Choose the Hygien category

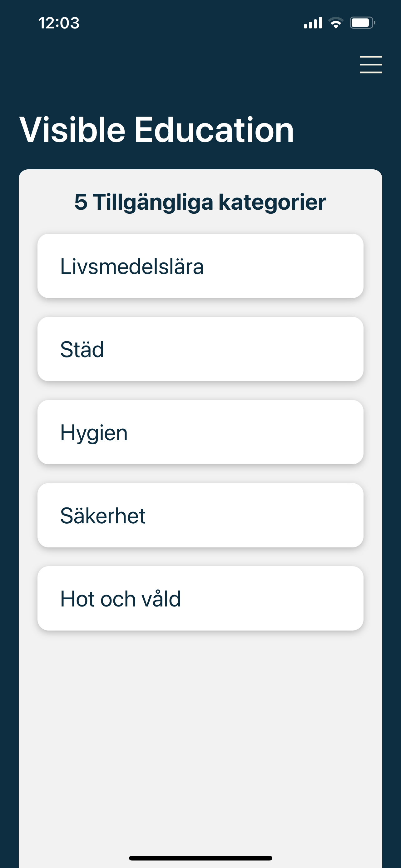coord(200,432)
